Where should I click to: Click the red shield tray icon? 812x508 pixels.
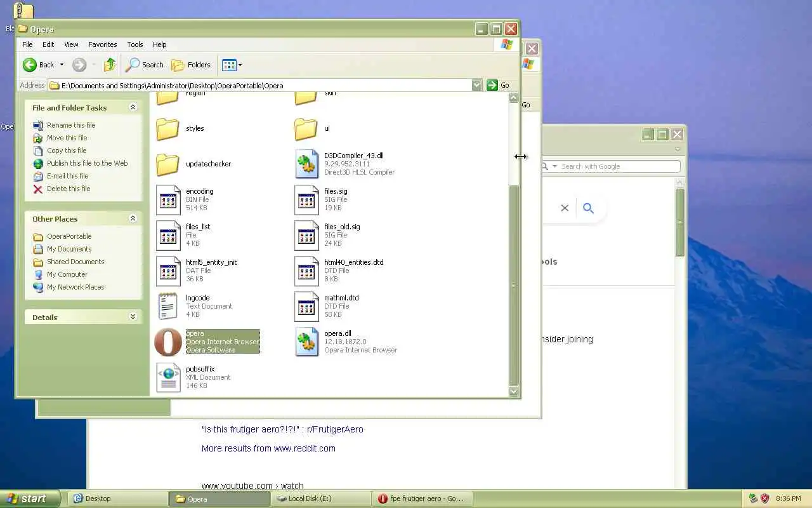764,498
